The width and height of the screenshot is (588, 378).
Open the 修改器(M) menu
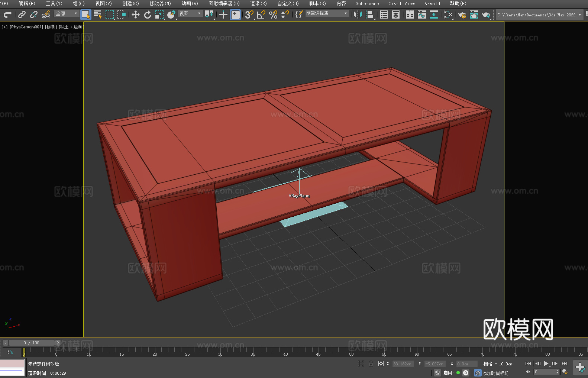point(160,3)
